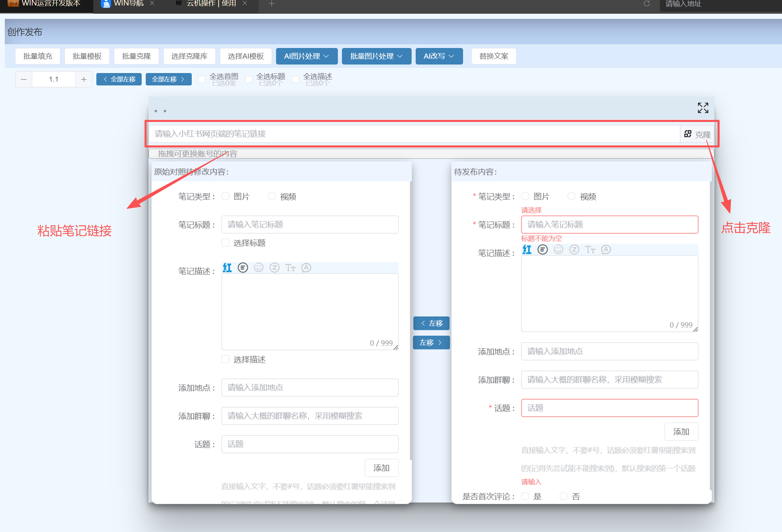Increase the 1.1 value with the plus stepper

84,79
